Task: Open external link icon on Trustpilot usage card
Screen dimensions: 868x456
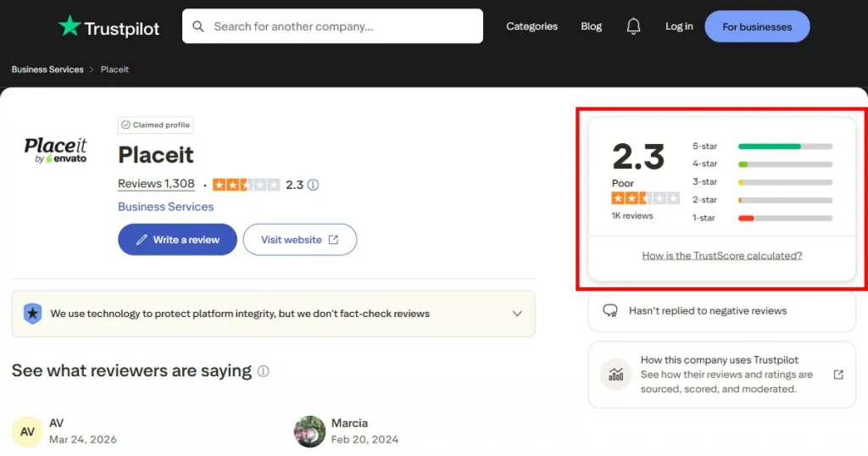Action: click(x=838, y=375)
